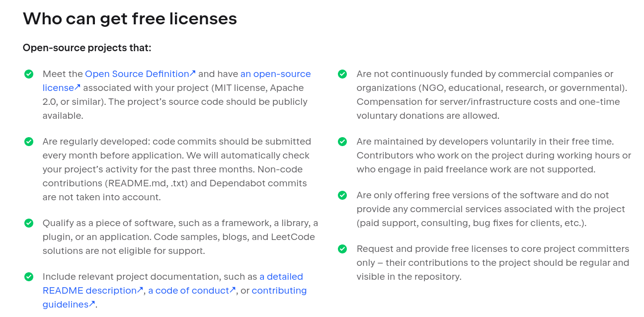Open the contributing guidelines link
The height and width of the screenshot is (317, 644).
(279, 291)
